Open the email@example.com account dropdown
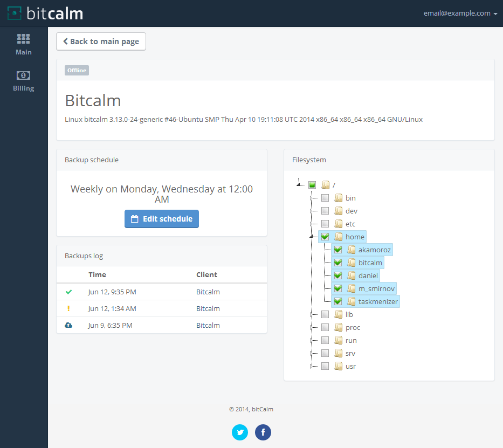The image size is (503, 448). [x=460, y=13]
